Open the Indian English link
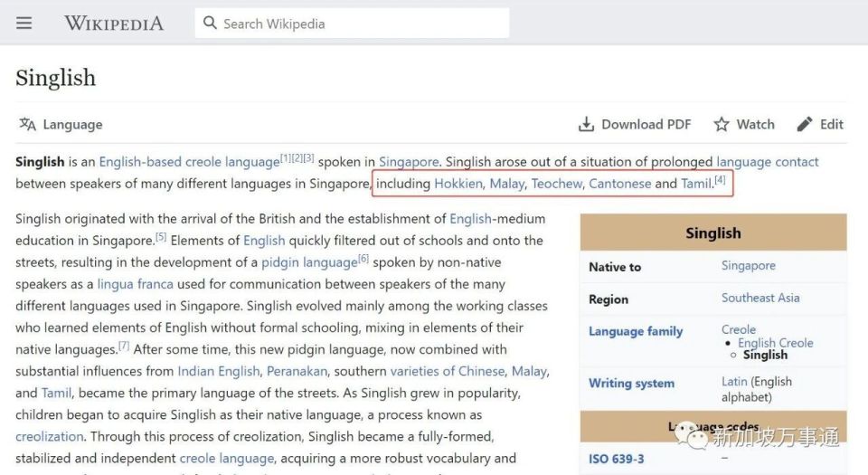 [219, 371]
